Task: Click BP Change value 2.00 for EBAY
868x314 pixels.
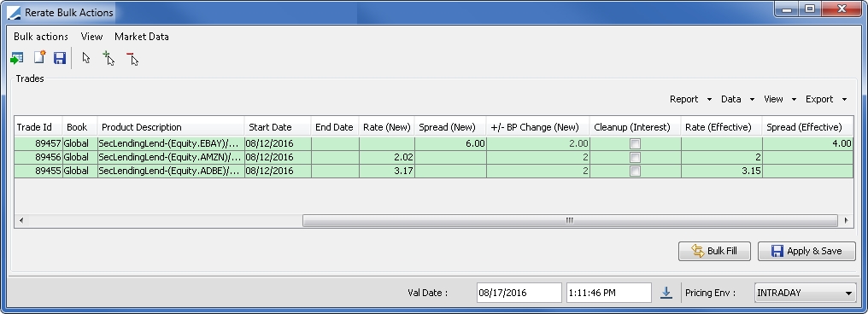Action: click(x=538, y=143)
